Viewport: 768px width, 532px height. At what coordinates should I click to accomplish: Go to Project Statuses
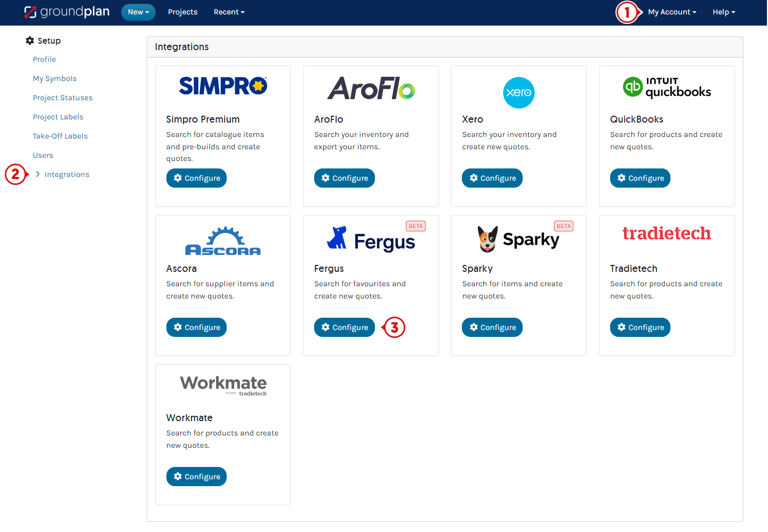[x=62, y=98]
